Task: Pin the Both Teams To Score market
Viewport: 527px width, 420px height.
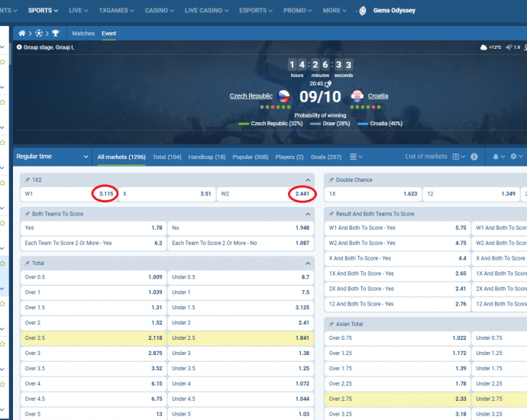Action: click(27, 214)
